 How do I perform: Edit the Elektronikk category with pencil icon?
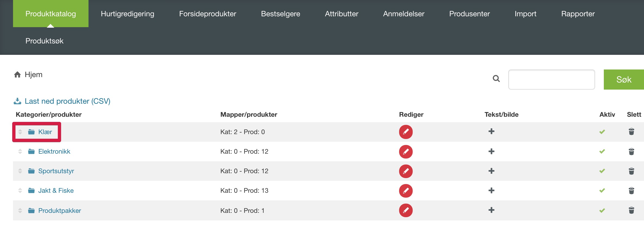click(406, 151)
